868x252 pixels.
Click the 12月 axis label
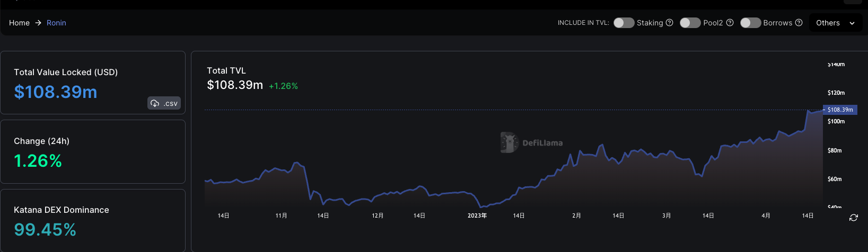click(378, 215)
